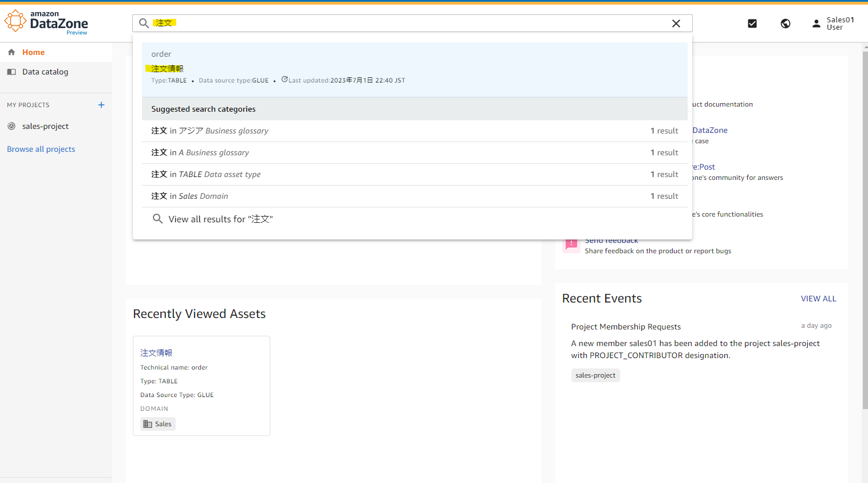Screen dimensions: 868x483
Task: Select 注文 in アジア Business glossary
Action: coord(415,131)
